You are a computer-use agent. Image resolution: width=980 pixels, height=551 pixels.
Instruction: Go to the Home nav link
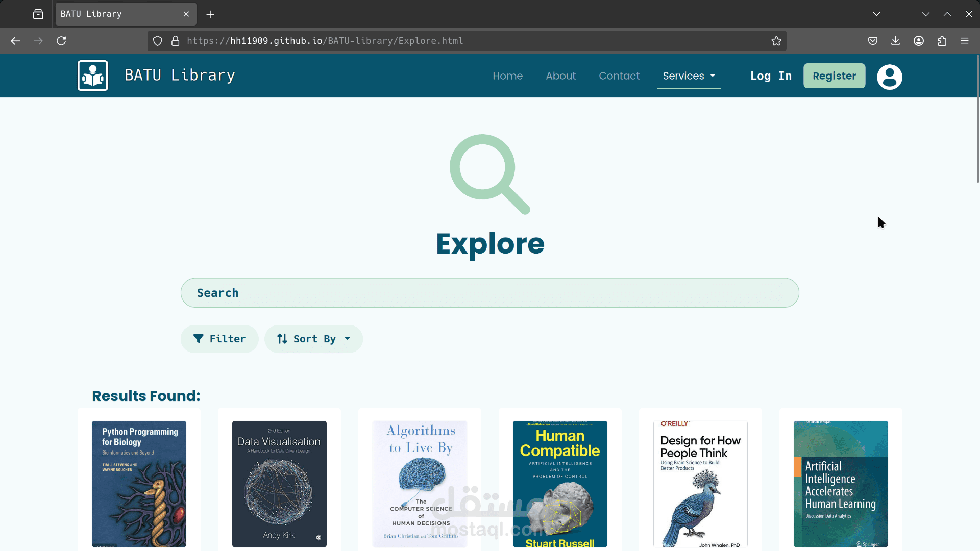coord(507,76)
